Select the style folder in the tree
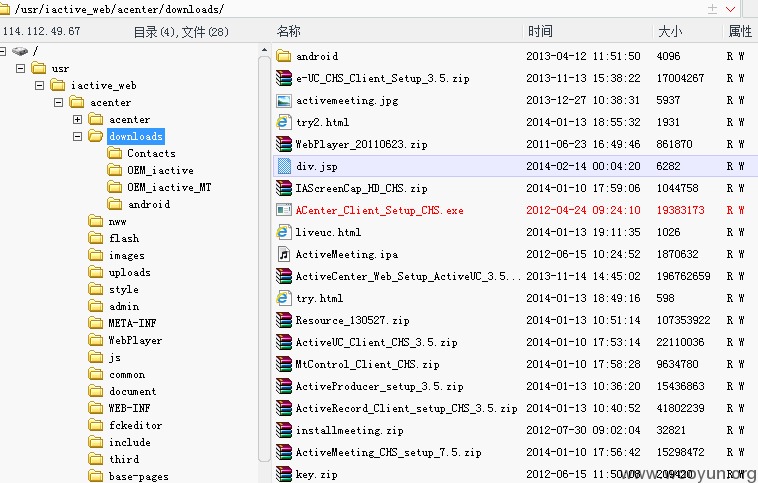The height and width of the screenshot is (483, 758). (124, 289)
